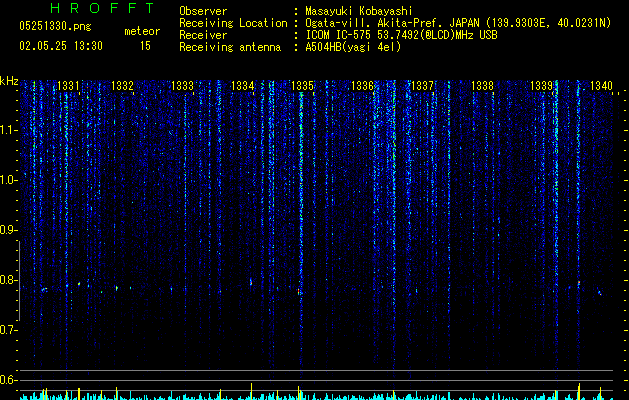This screenshot has width=629, height=400.
Task: Click the 1.0 kHz axis label
Action: tap(8, 180)
